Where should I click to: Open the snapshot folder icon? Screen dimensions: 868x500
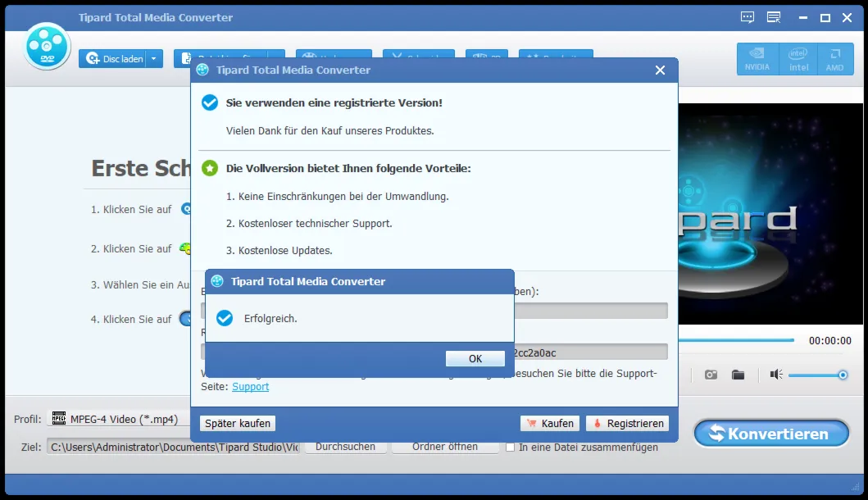coord(738,375)
